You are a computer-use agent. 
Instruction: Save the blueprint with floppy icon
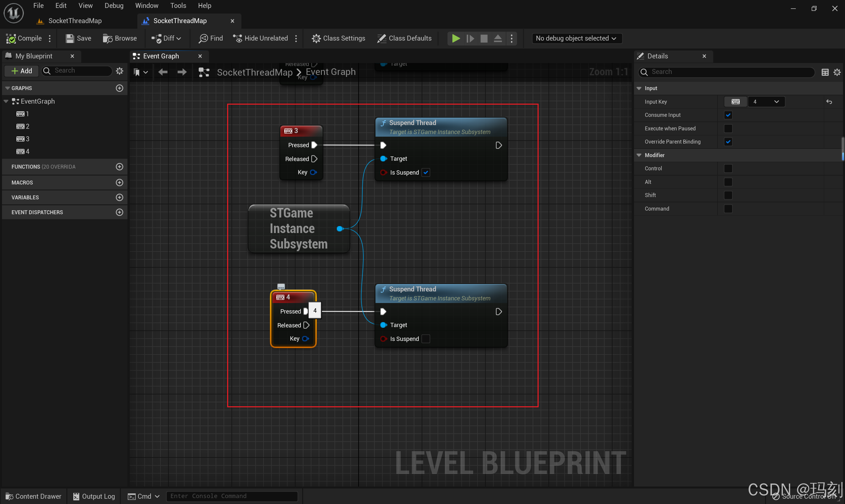point(70,38)
